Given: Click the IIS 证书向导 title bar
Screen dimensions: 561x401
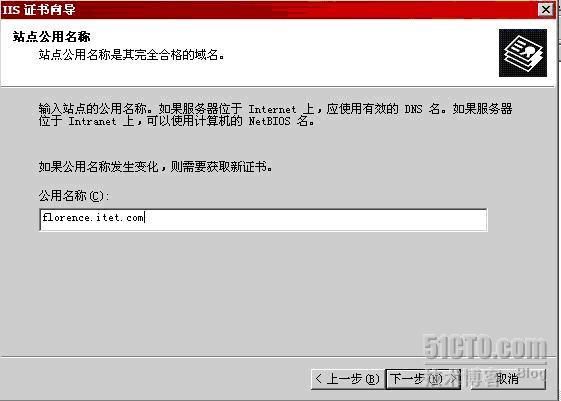Looking at the screenshot, I should (268, 9).
